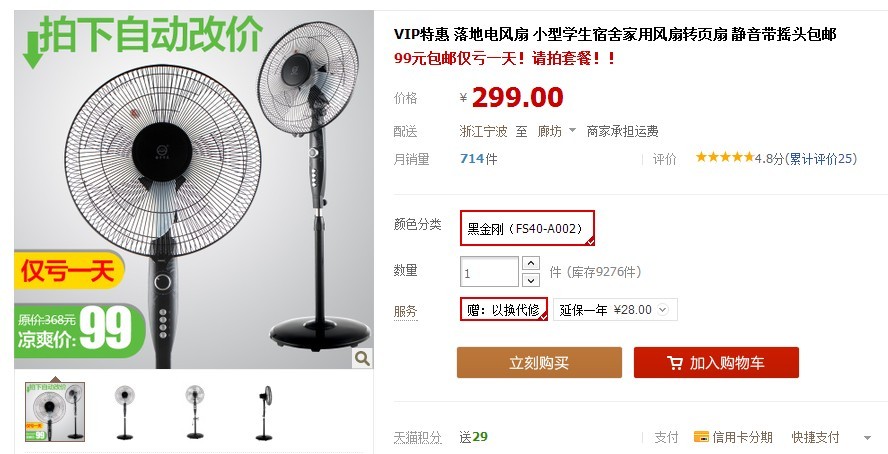
Task: Click the 立刻购买 buy now button
Action: pyautogui.click(x=539, y=362)
